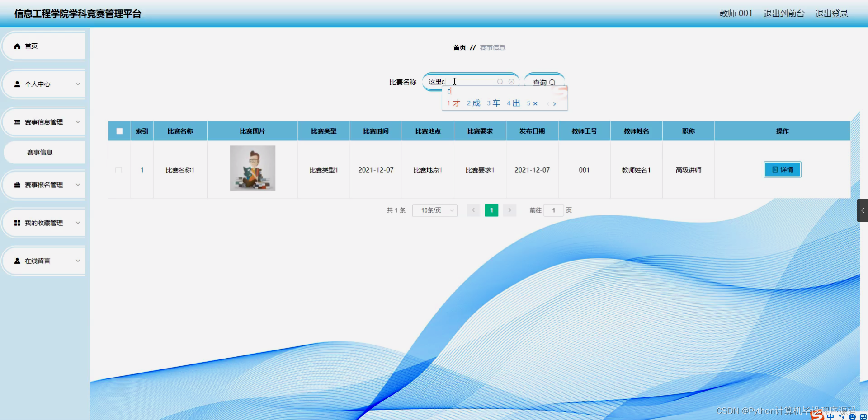Click the magnifier icon inside the search input
Screen dimensions: 868x420
point(500,81)
